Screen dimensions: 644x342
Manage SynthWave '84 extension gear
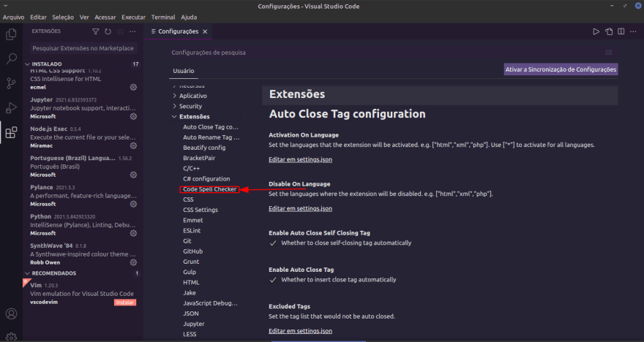(x=133, y=262)
